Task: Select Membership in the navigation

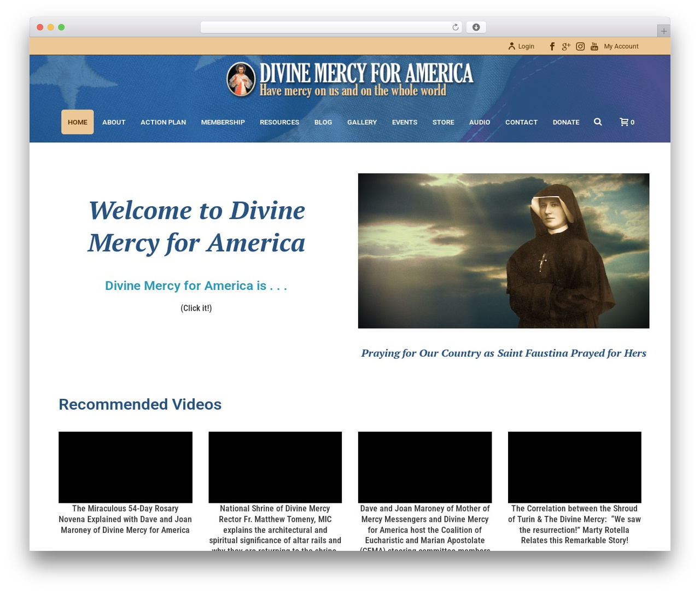Action: 223,122
